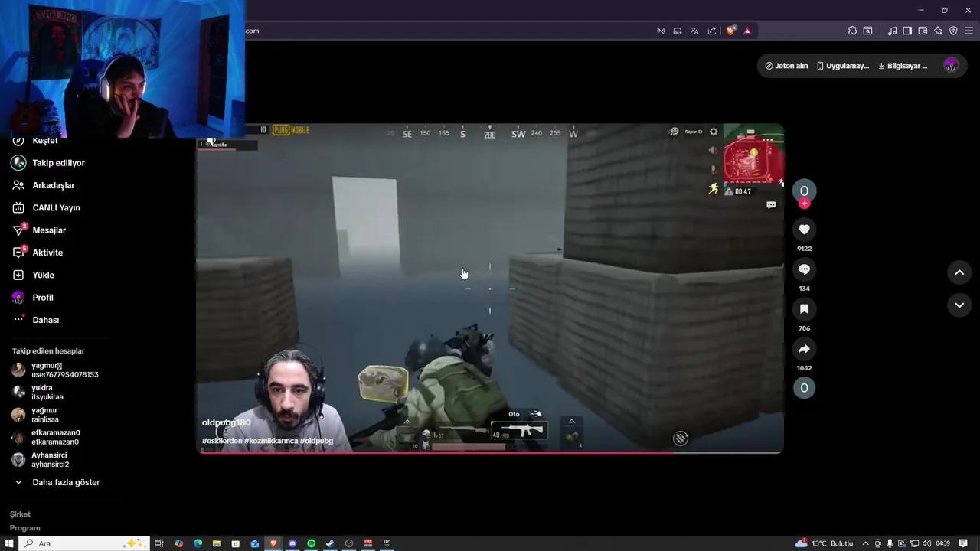Open Microsoft Edge from taskbar
Screen dimensions: 980x551
point(198,543)
